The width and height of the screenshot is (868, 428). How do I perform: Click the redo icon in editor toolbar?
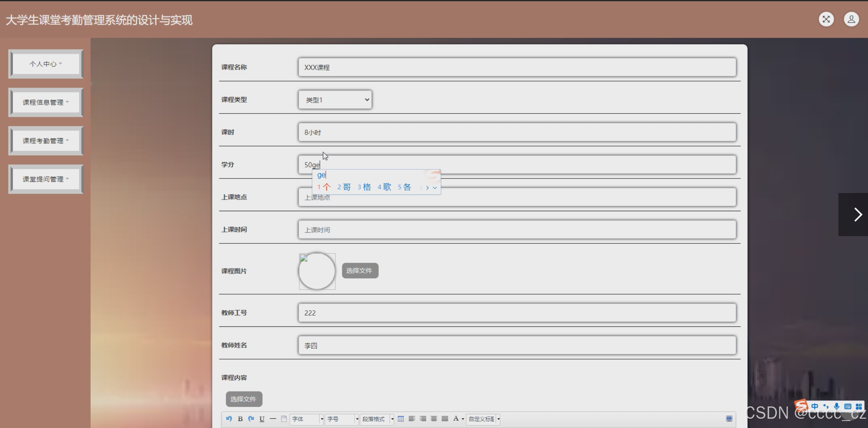[x=251, y=419]
